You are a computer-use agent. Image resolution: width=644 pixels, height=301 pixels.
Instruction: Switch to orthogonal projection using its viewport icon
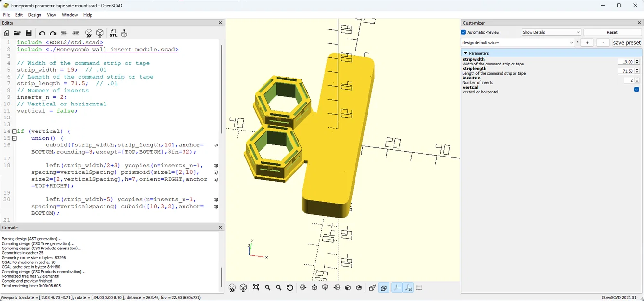coord(383,288)
